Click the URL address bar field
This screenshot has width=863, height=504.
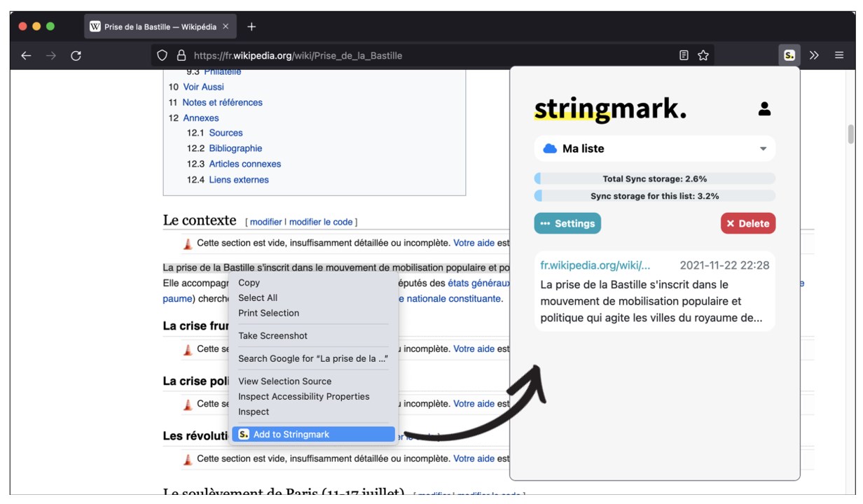[420, 55]
